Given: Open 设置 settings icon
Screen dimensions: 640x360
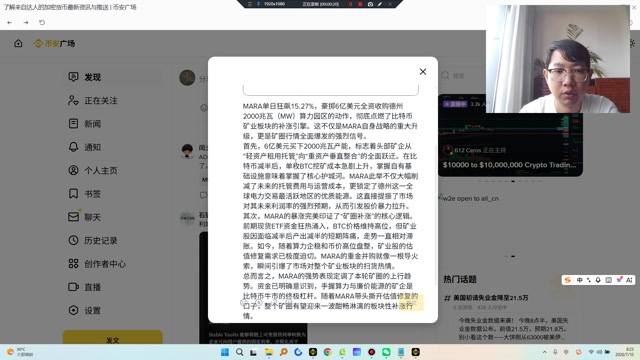Looking at the screenshot, I should pos(73,310).
